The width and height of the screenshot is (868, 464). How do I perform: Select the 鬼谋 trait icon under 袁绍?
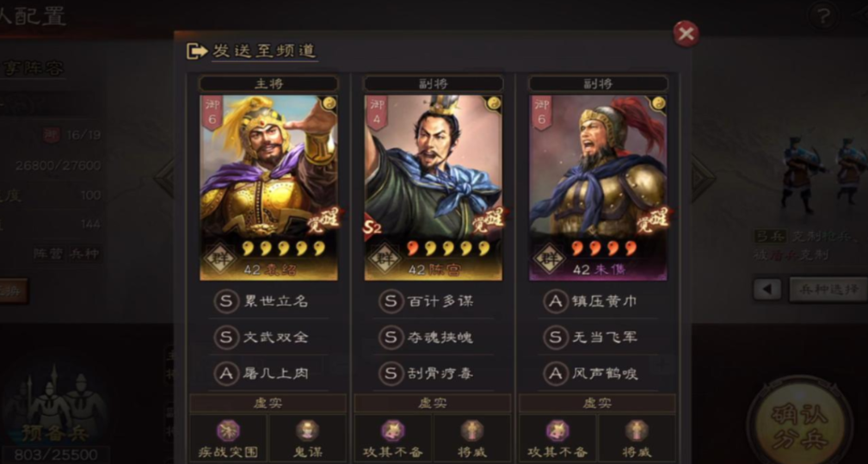(x=307, y=430)
